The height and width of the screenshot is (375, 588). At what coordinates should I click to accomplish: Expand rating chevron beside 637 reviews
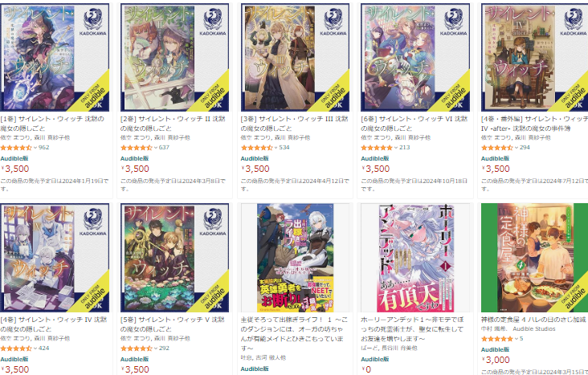pyautogui.click(x=156, y=148)
